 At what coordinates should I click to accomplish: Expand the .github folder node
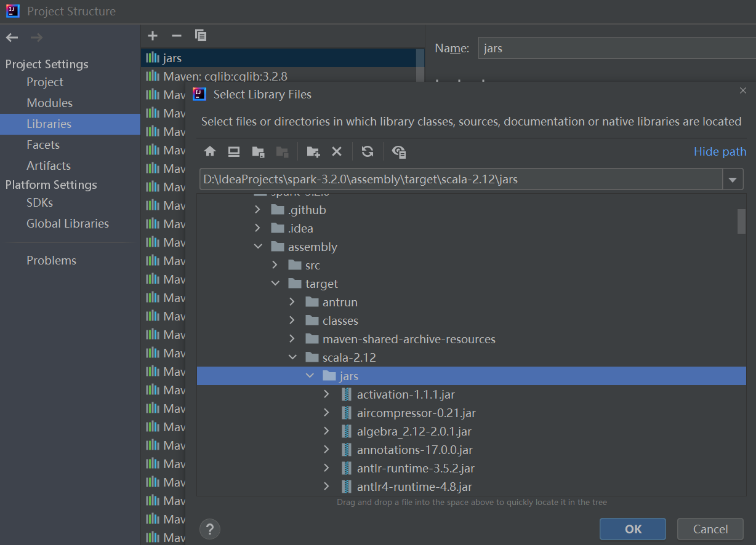pyautogui.click(x=258, y=210)
